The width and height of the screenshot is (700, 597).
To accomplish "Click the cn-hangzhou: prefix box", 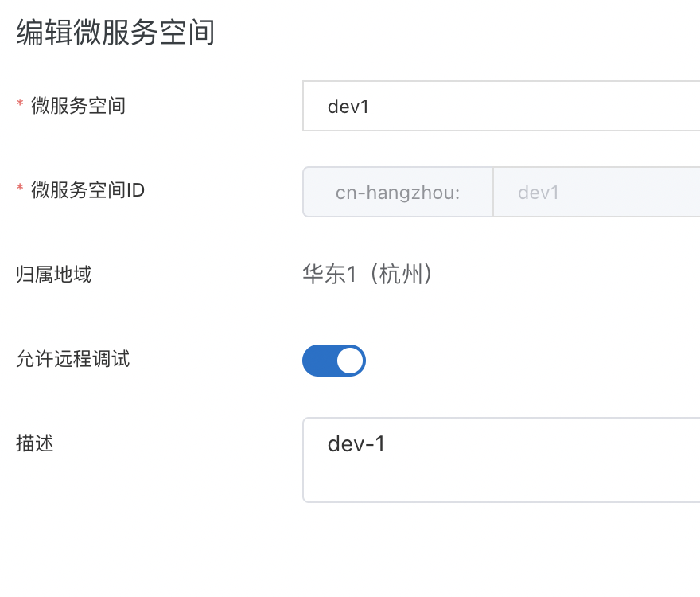I will pyautogui.click(x=398, y=192).
